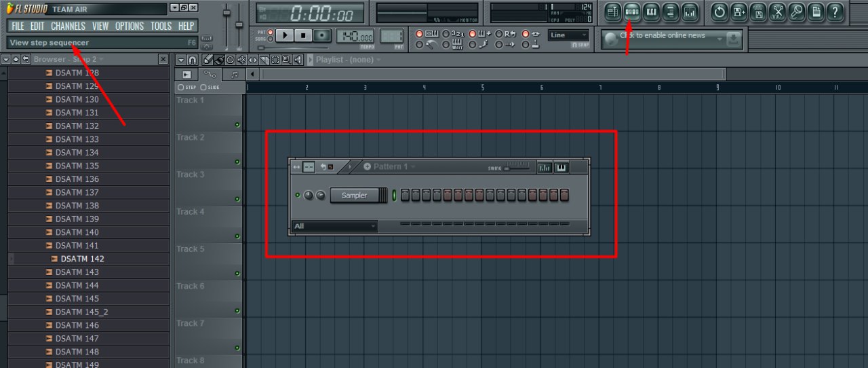Image resolution: width=868 pixels, height=368 pixels.
Task: Open the FILE menu
Action: click(18, 26)
